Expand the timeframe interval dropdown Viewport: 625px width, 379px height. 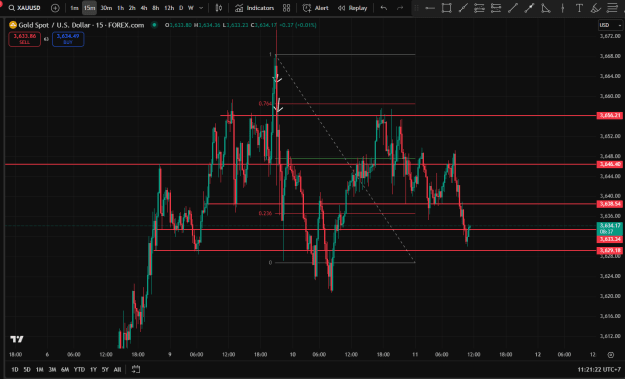coord(201,8)
